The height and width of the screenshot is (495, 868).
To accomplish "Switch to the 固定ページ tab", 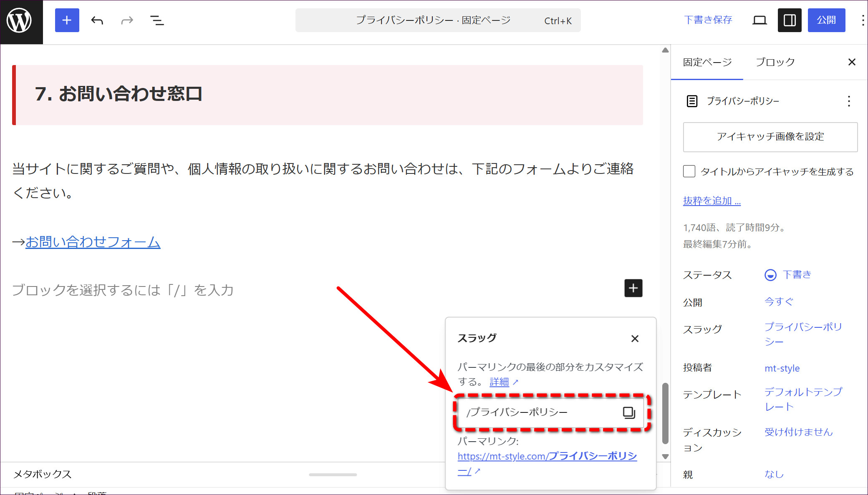I will 707,62.
